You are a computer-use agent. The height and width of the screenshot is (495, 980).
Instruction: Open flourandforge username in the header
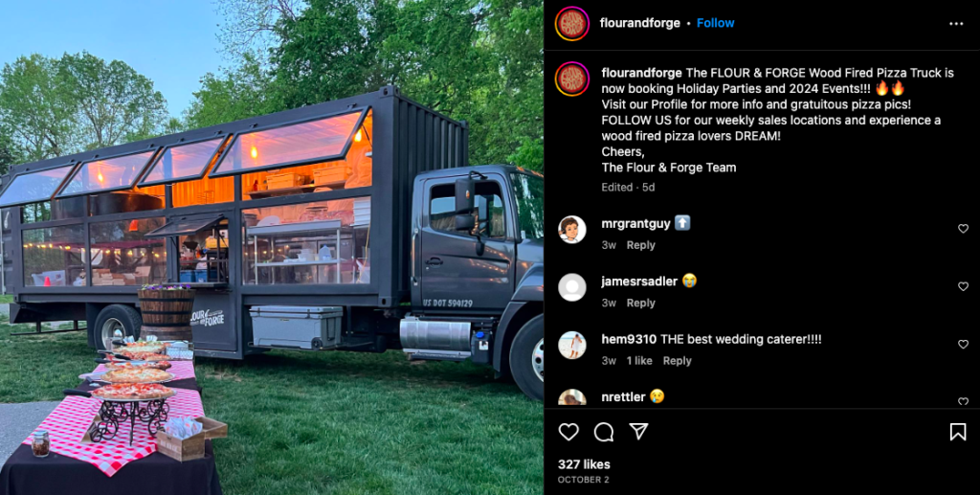coord(640,23)
